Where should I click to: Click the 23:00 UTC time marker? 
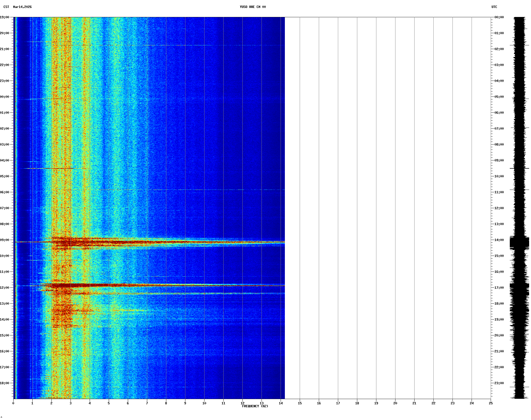pos(499,383)
